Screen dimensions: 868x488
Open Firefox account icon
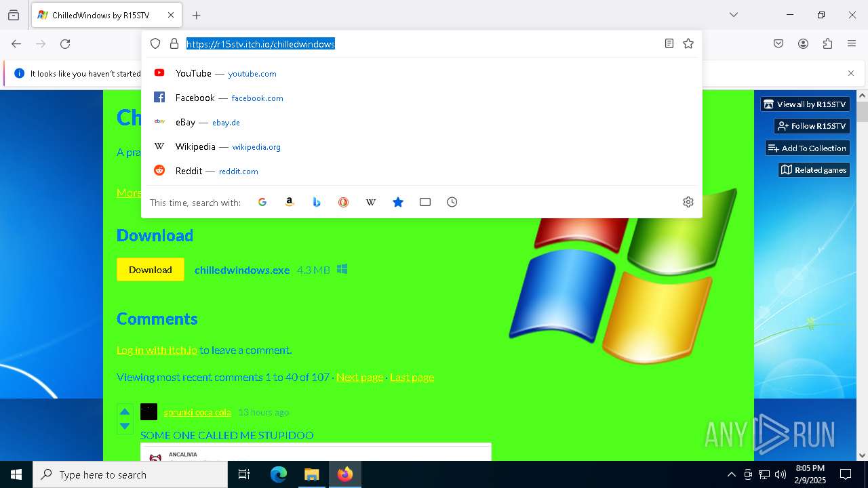[x=803, y=44]
